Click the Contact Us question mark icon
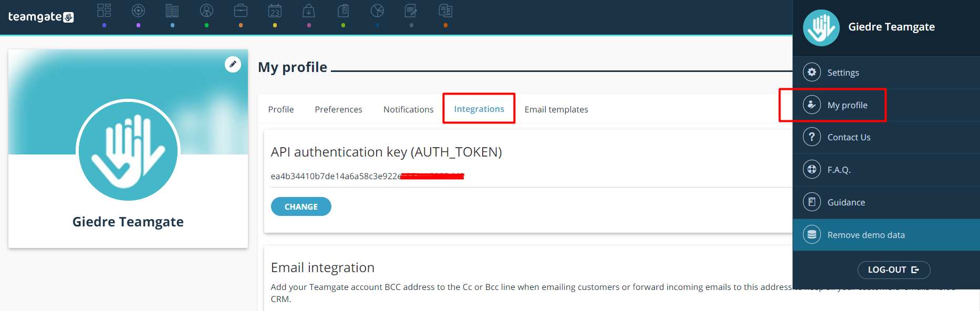Viewport: 980px width, 311px height. click(812, 137)
